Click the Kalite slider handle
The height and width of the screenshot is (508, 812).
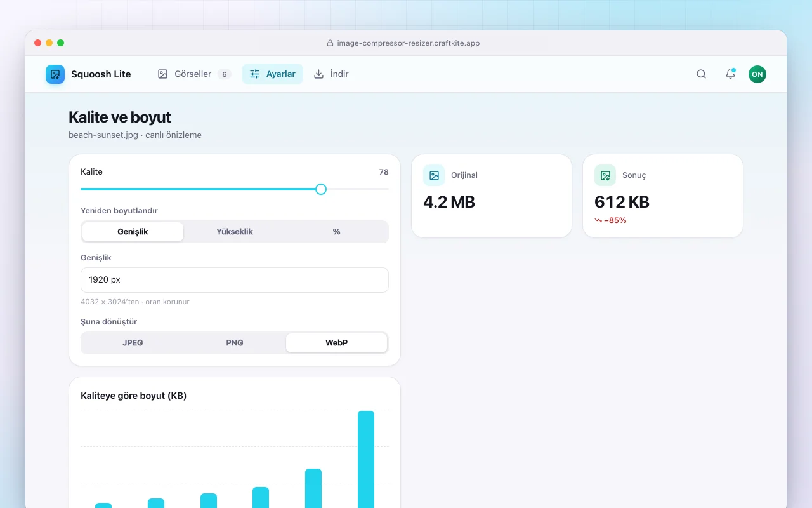[321, 189]
